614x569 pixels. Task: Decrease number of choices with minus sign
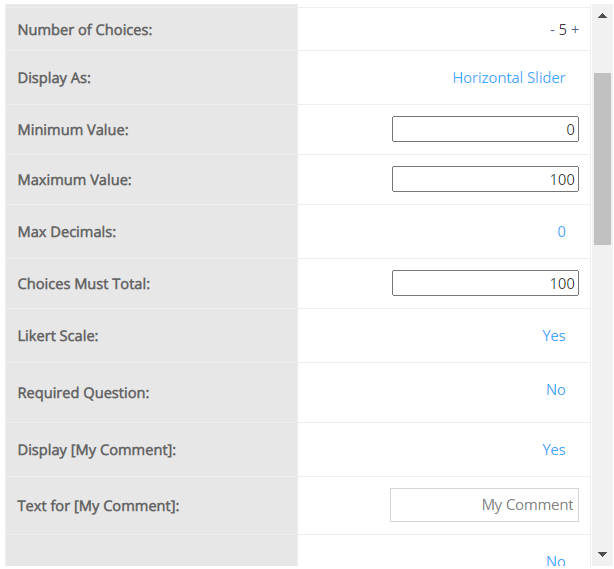tap(552, 30)
